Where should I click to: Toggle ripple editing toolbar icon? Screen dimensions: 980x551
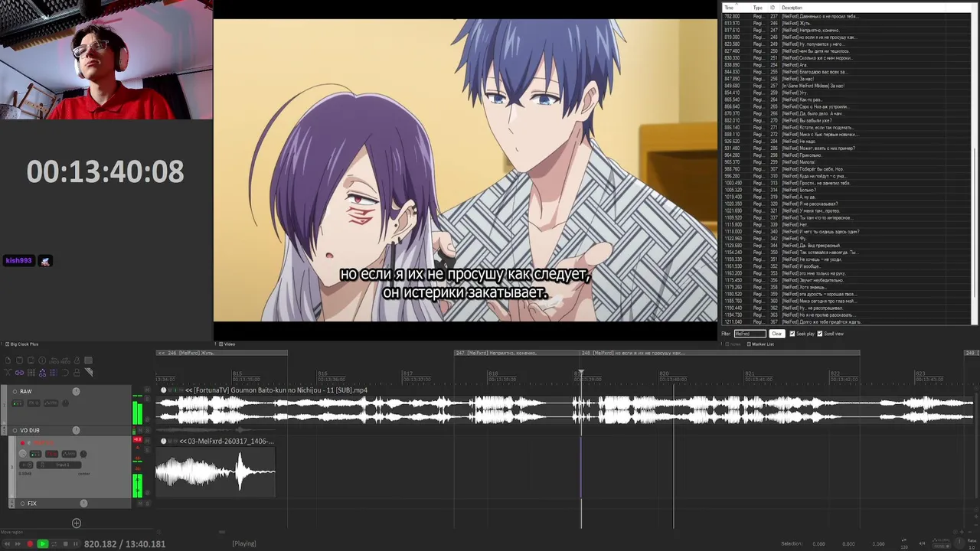tap(31, 373)
